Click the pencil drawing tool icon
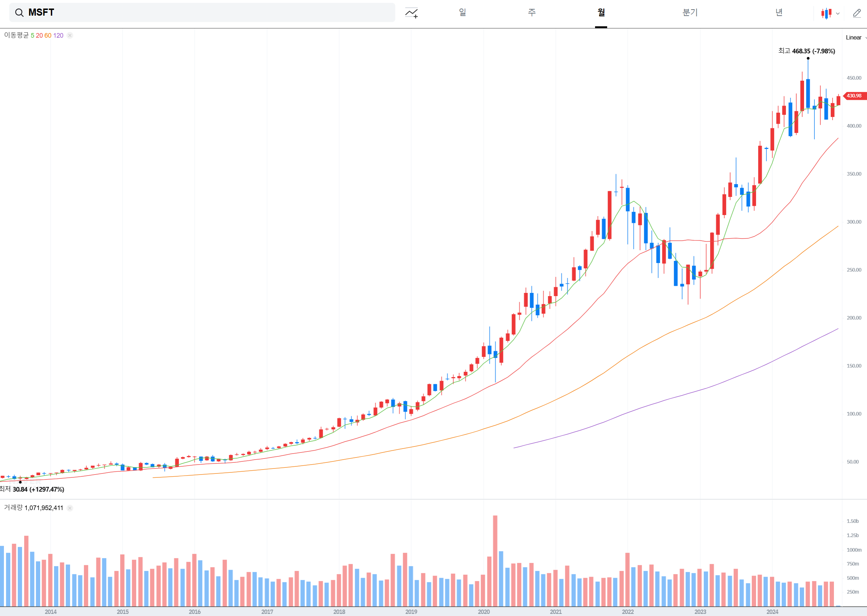 pyautogui.click(x=857, y=13)
